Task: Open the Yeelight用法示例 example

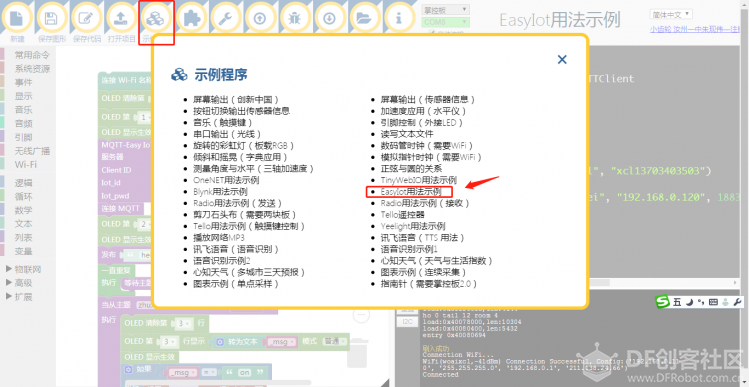Action: click(413, 226)
